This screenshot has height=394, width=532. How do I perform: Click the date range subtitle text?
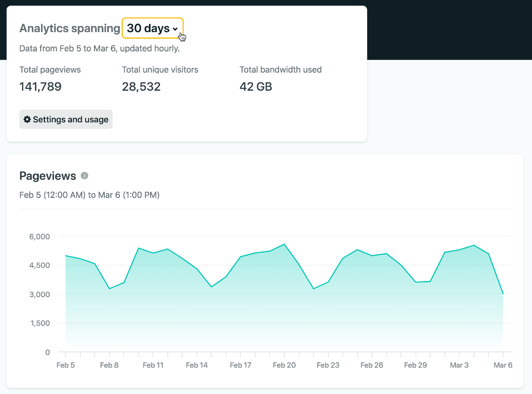coord(89,195)
